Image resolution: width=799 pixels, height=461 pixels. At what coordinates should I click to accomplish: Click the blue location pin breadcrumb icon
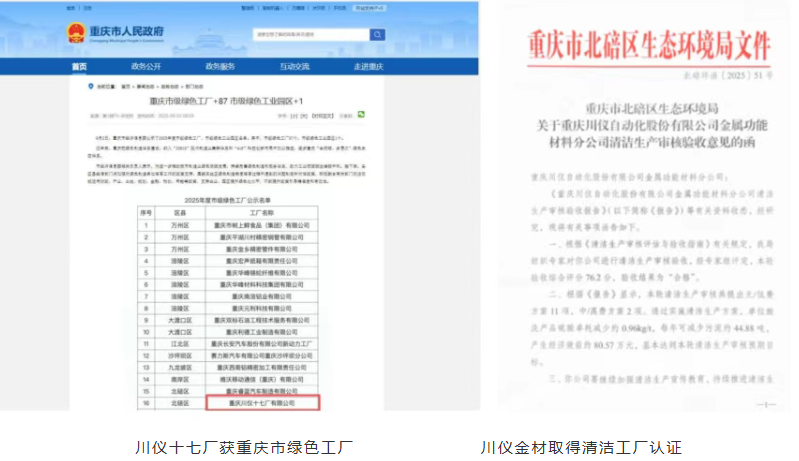click(x=91, y=86)
